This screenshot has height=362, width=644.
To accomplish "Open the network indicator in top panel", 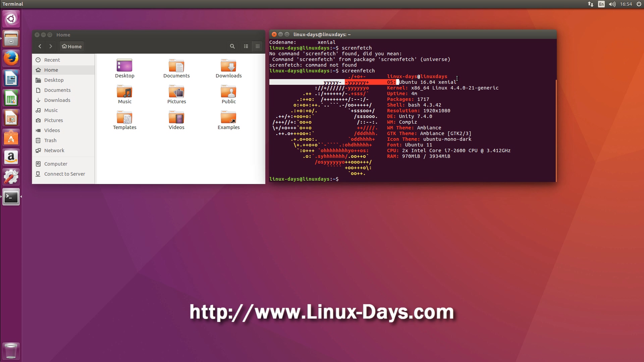I will 590,4.
